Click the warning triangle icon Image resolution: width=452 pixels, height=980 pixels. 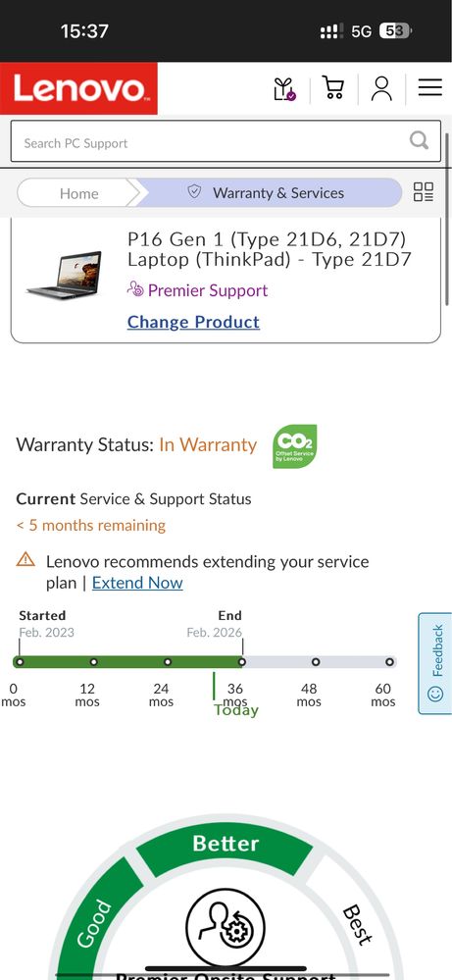(x=25, y=559)
